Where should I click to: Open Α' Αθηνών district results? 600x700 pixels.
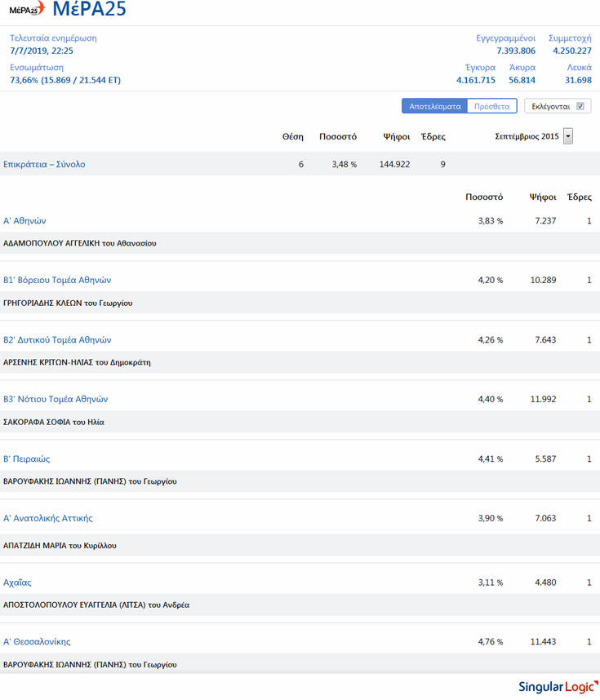[24, 220]
